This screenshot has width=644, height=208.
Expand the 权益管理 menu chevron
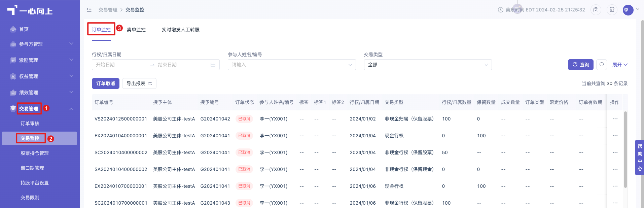(x=71, y=76)
